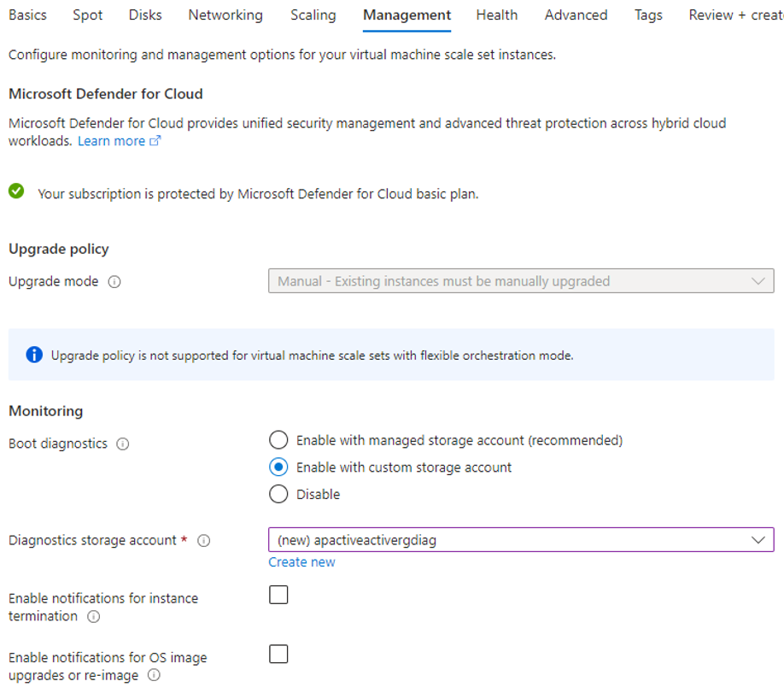Screen dimensions: 784x693
Task: Click the Upgrade mode label
Action: pos(54,282)
